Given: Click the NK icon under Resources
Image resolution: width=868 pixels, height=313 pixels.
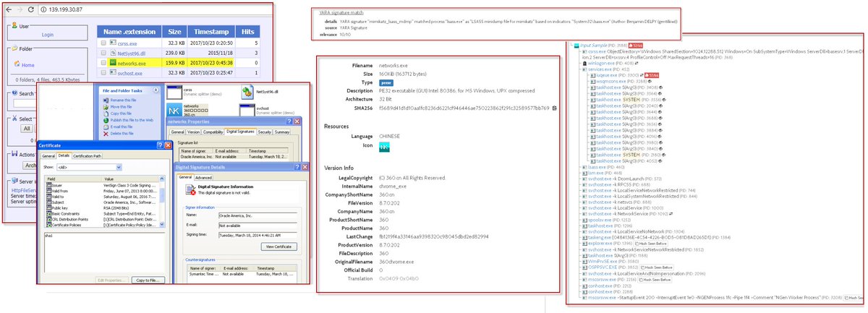Looking at the screenshot, I should (x=385, y=147).
